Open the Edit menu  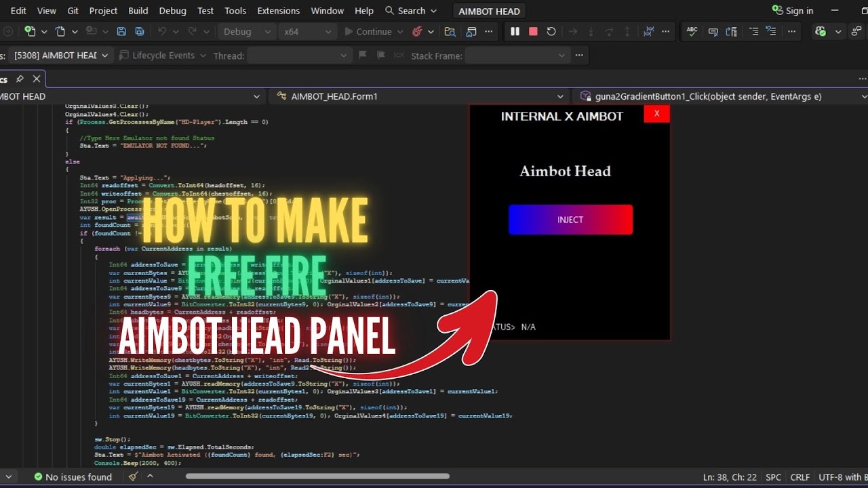pyautogui.click(x=18, y=11)
